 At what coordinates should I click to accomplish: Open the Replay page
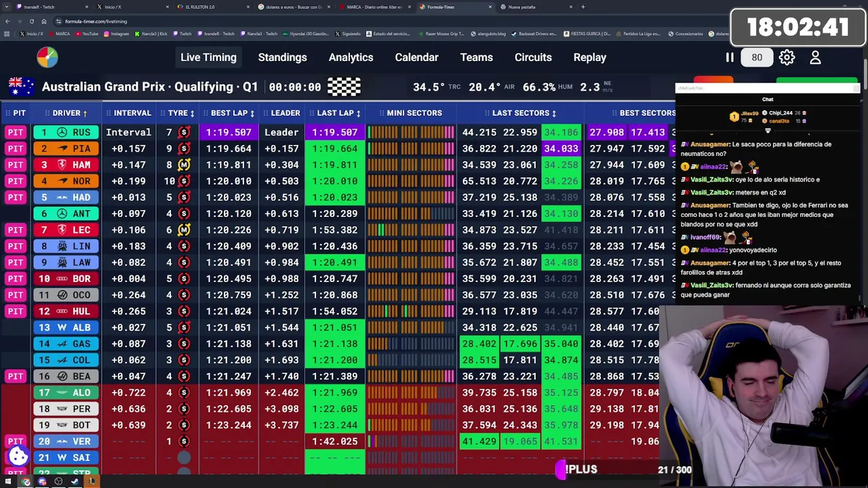pyautogui.click(x=590, y=58)
